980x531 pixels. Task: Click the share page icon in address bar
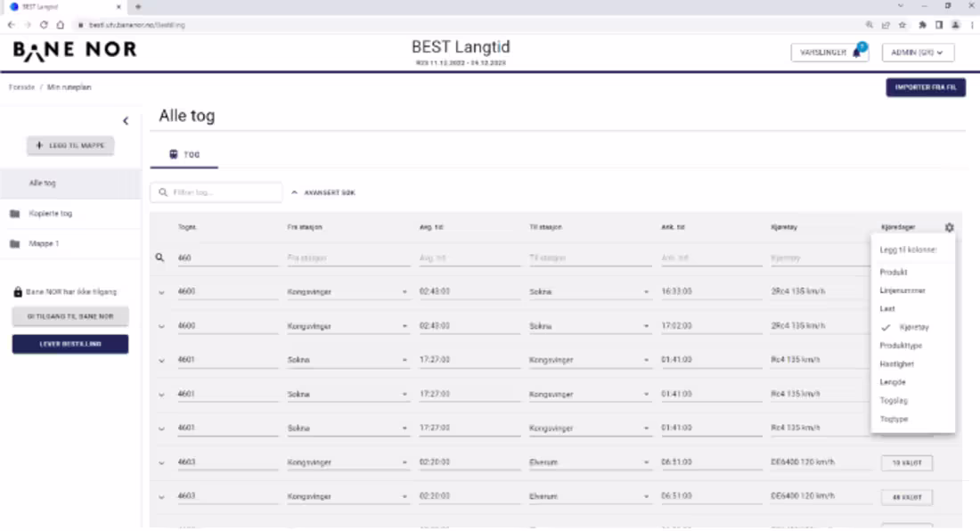pos(886,25)
